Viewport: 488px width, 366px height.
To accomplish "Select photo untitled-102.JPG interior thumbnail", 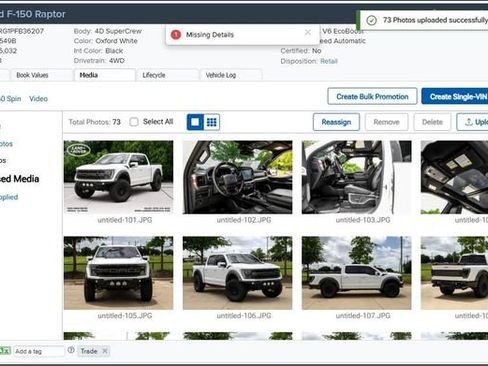I will (x=238, y=177).
